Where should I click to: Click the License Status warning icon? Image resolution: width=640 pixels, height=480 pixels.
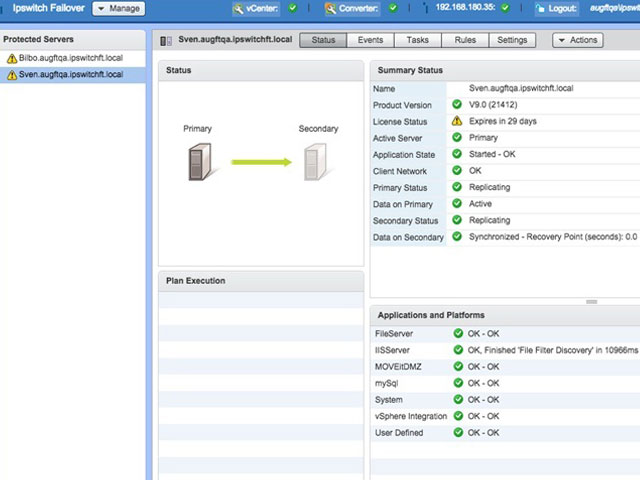(x=457, y=121)
